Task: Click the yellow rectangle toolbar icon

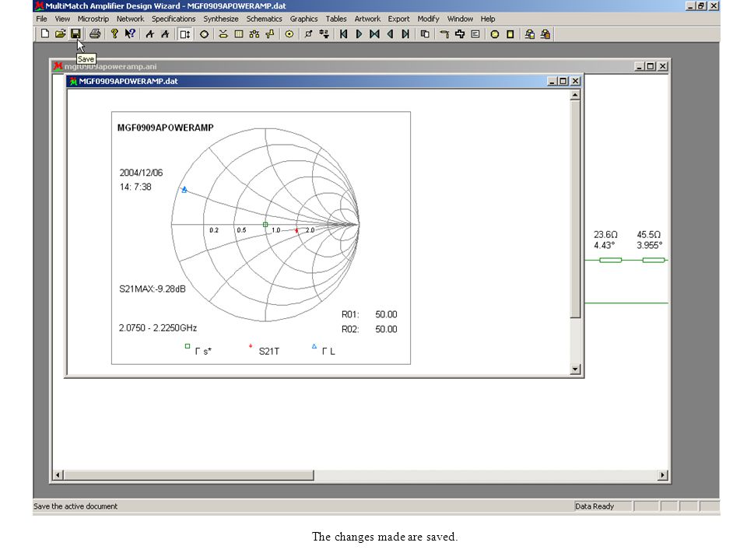Action: [x=510, y=33]
